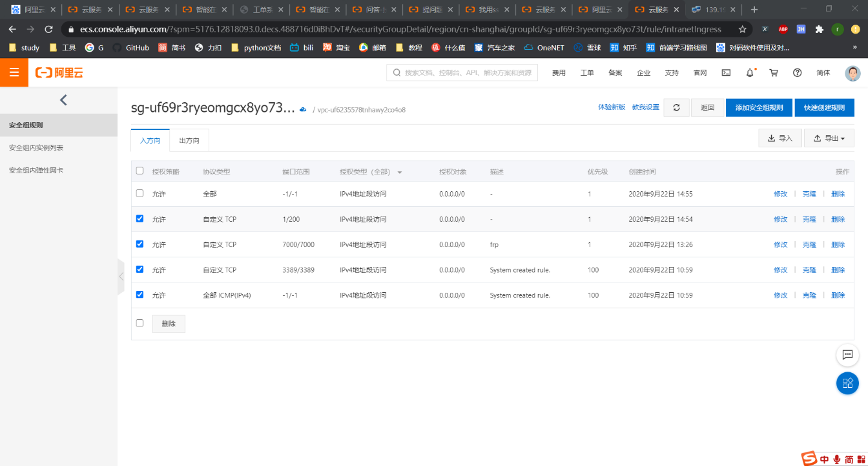
Task: Open browser extensions puzzle icon
Action: click(820, 29)
